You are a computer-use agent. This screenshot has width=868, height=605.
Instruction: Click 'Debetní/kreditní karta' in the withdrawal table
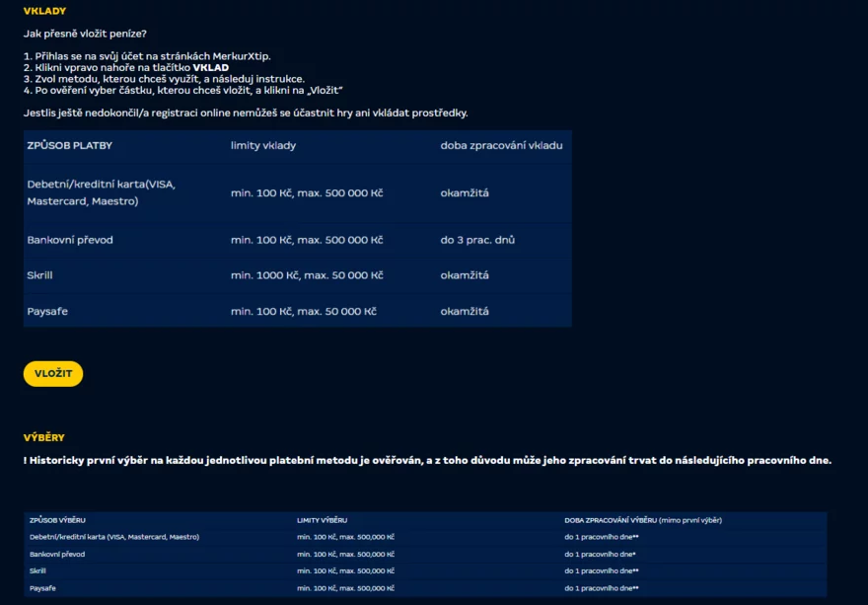114,537
